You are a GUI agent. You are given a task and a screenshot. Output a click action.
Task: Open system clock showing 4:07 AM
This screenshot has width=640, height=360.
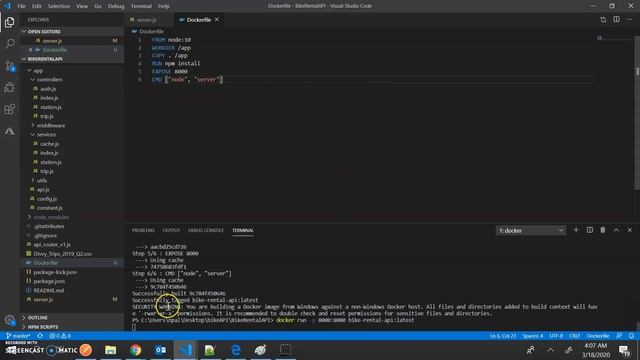596,350
